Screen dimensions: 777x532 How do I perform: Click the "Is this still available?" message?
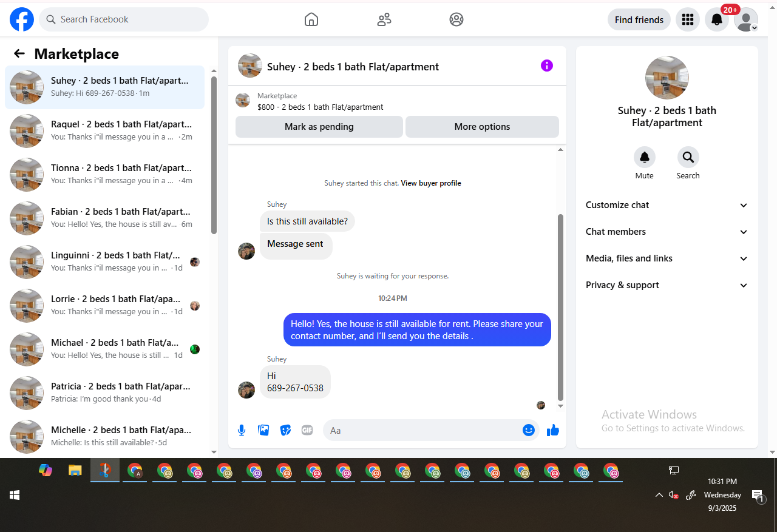(307, 221)
